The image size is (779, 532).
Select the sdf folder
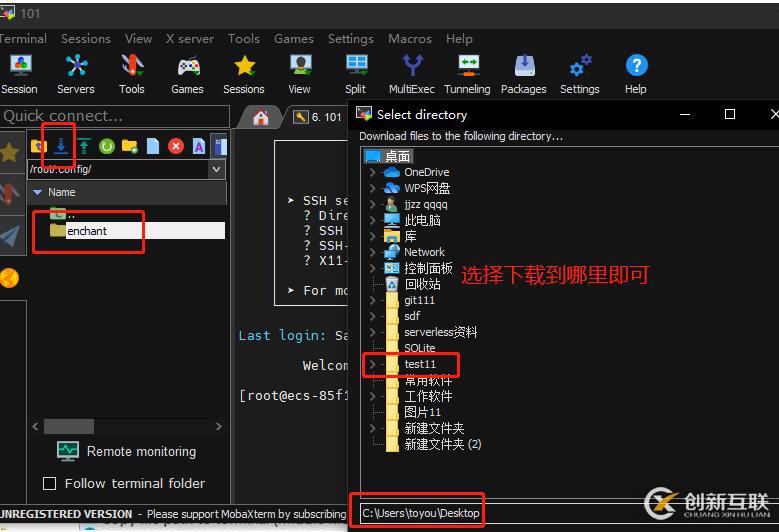pyautogui.click(x=403, y=316)
